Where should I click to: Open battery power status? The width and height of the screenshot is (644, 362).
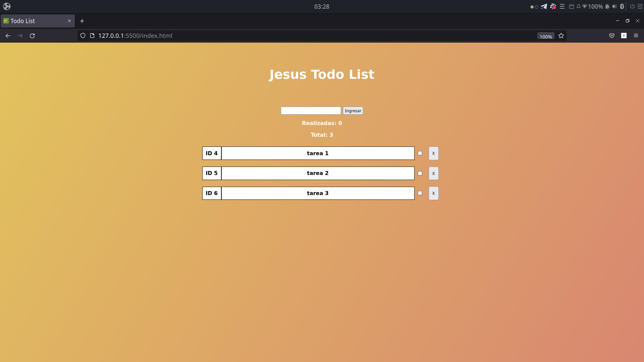point(607,6)
